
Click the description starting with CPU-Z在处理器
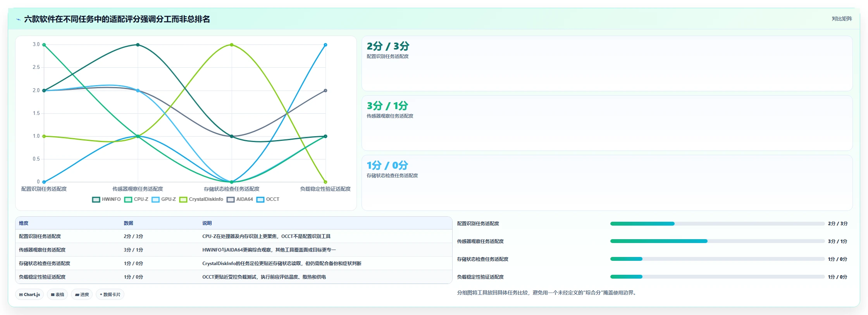(266, 236)
